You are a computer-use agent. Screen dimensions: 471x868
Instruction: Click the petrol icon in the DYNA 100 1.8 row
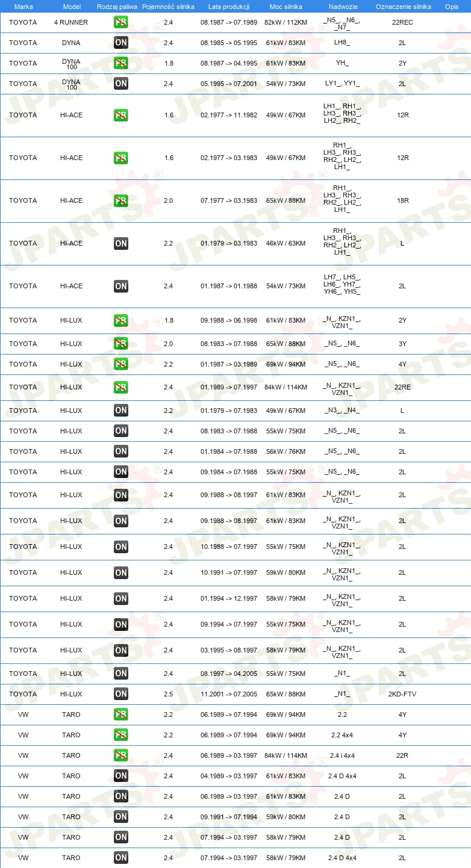tap(121, 63)
